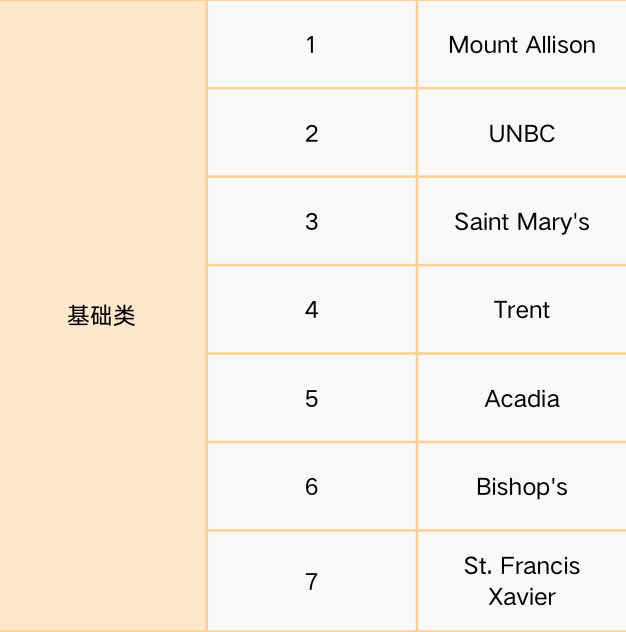
Task: Select the Bishop's cell
Action: click(522, 486)
